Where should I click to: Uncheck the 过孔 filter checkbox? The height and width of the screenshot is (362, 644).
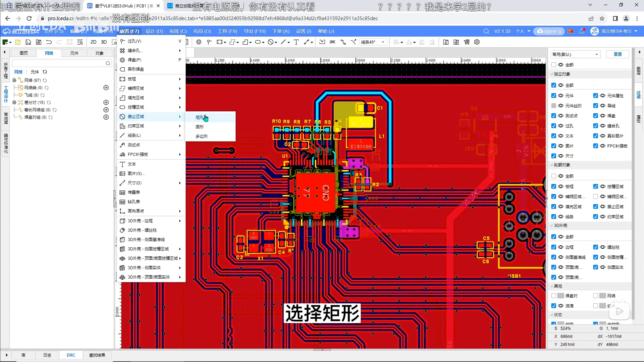tap(553, 126)
